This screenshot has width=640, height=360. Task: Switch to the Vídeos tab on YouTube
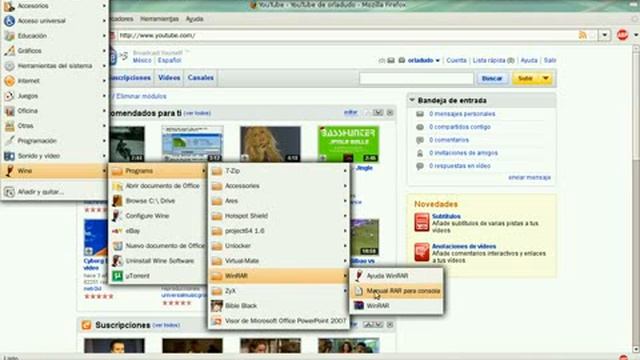[169, 78]
